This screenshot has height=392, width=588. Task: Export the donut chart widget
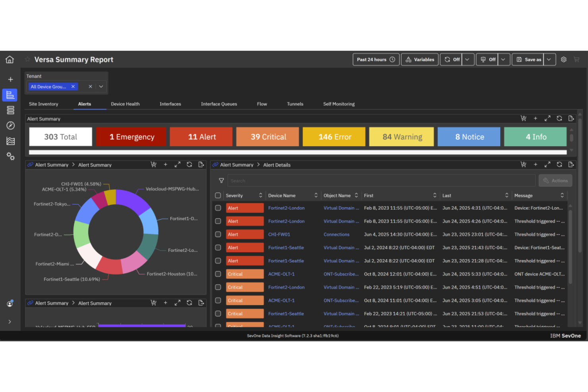pos(201,164)
